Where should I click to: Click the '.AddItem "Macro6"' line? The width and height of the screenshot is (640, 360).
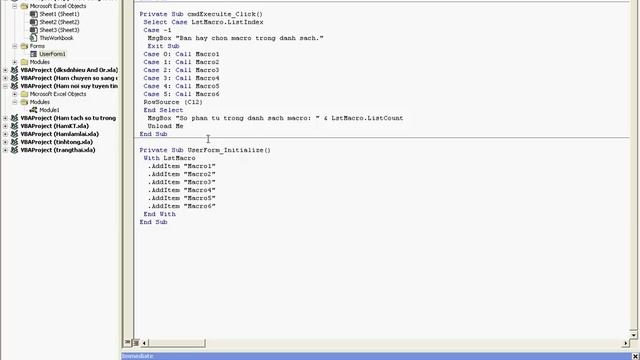[182, 206]
